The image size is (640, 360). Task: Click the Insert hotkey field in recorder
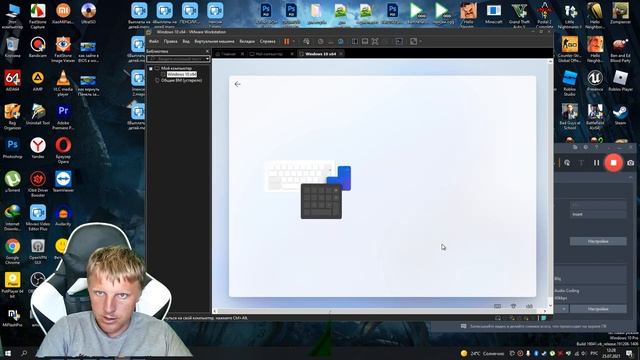tap(598, 214)
